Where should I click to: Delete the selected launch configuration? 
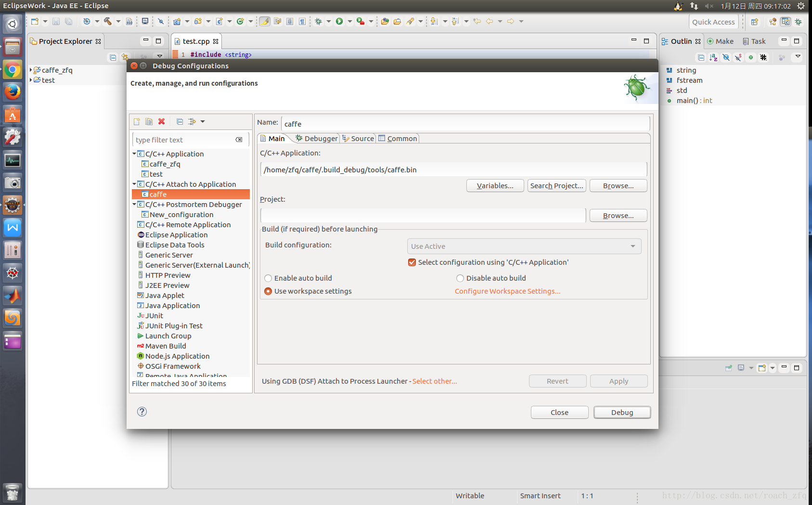tap(162, 122)
